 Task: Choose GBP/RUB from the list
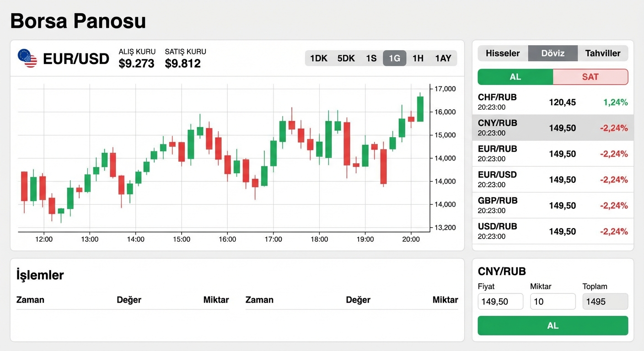[x=553, y=205]
